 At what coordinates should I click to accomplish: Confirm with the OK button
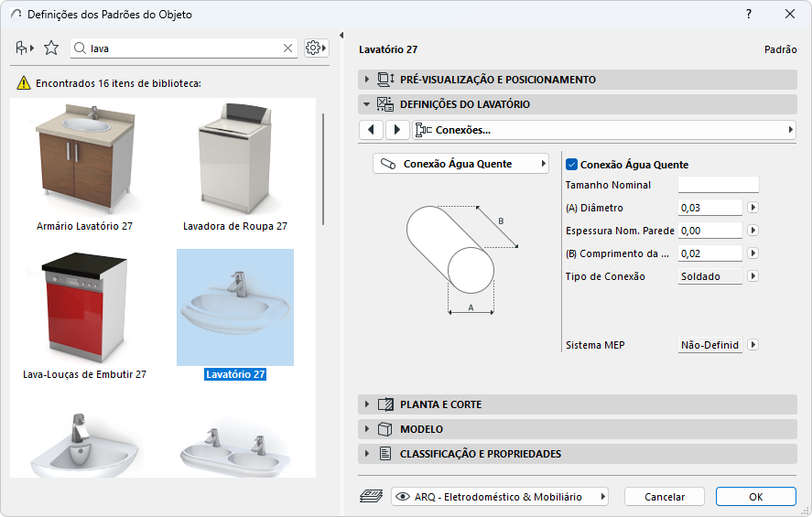pyautogui.click(x=755, y=497)
